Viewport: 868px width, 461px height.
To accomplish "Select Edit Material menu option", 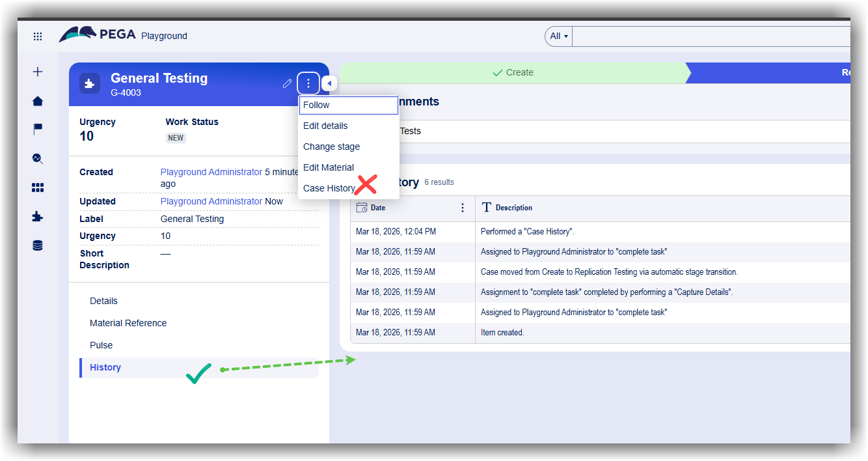I will 329,167.
